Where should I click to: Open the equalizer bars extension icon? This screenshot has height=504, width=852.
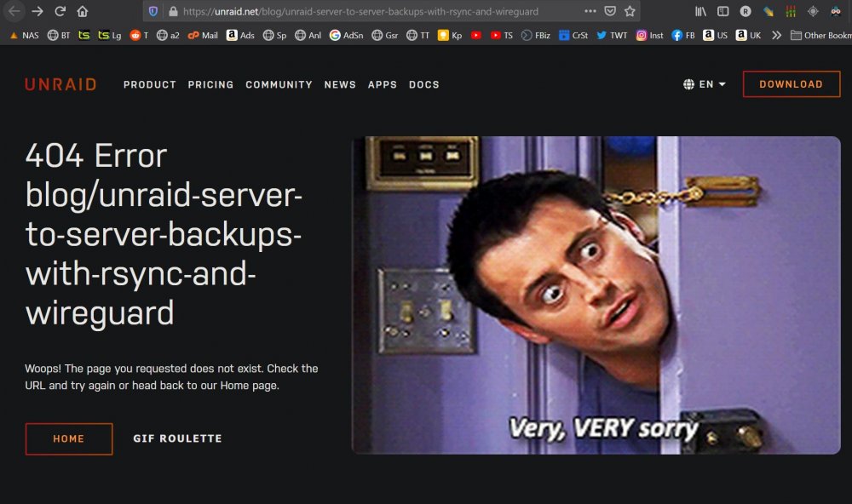(x=791, y=11)
